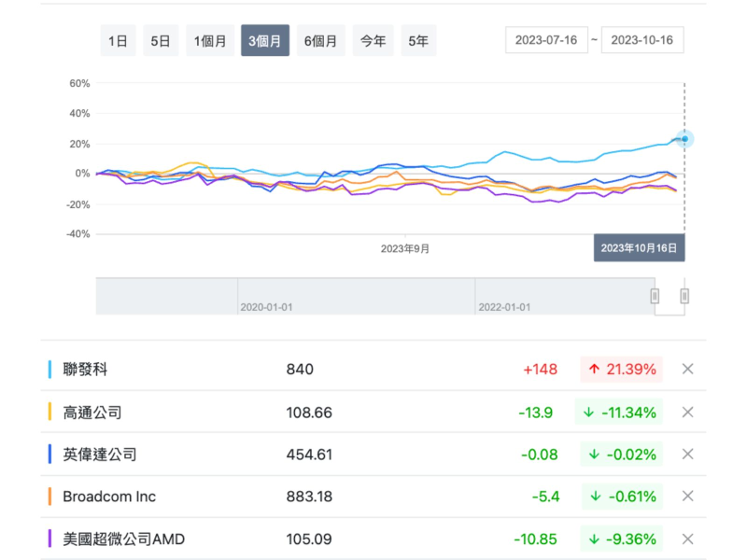Switch chart to 6個月 range
The height and width of the screenshot is (560, 747).
pos(320,41)
